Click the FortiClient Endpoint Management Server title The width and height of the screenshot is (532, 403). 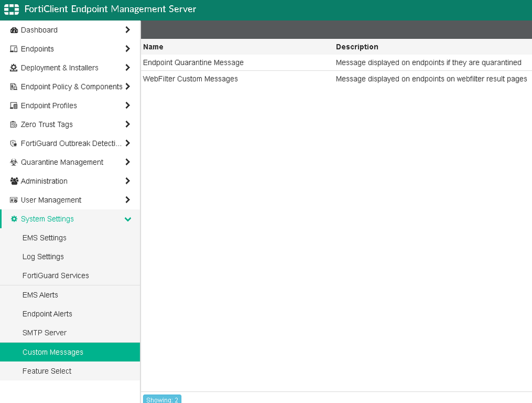coord(110,9)
